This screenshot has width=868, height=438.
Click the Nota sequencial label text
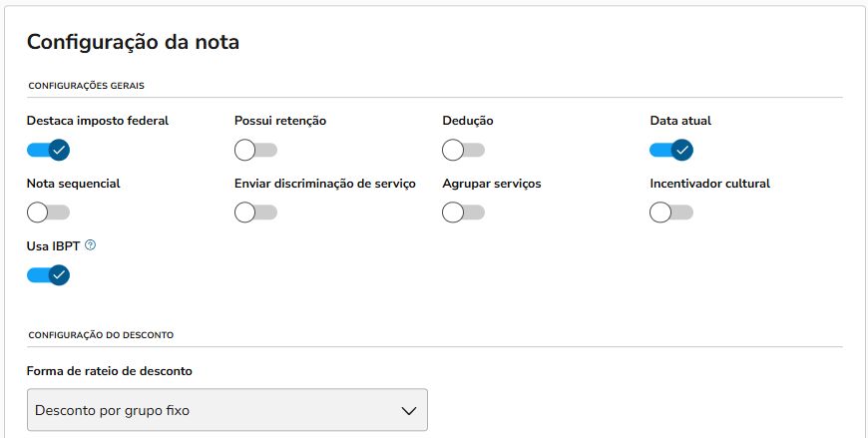tap(73, 184)
